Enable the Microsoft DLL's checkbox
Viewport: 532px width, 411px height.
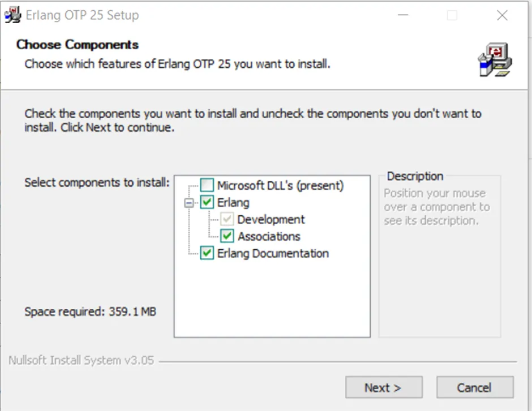[208, 185]
